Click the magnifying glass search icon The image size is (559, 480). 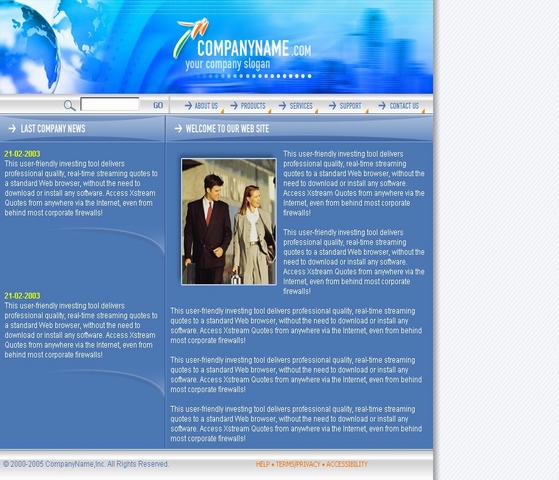click(x=70, y=106)
